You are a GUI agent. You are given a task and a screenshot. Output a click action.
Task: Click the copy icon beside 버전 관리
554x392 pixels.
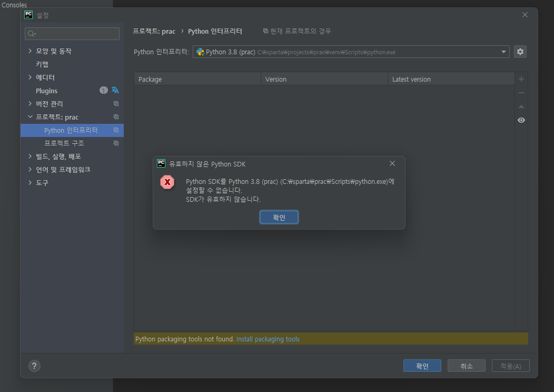point(116,104)
